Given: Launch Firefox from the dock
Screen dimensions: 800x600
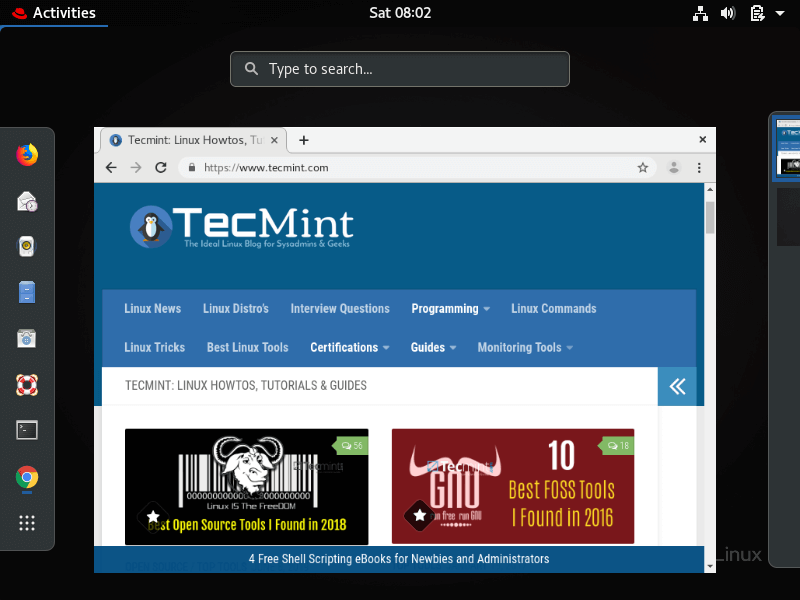Looking at the screenshot, I should coord(27,155).
